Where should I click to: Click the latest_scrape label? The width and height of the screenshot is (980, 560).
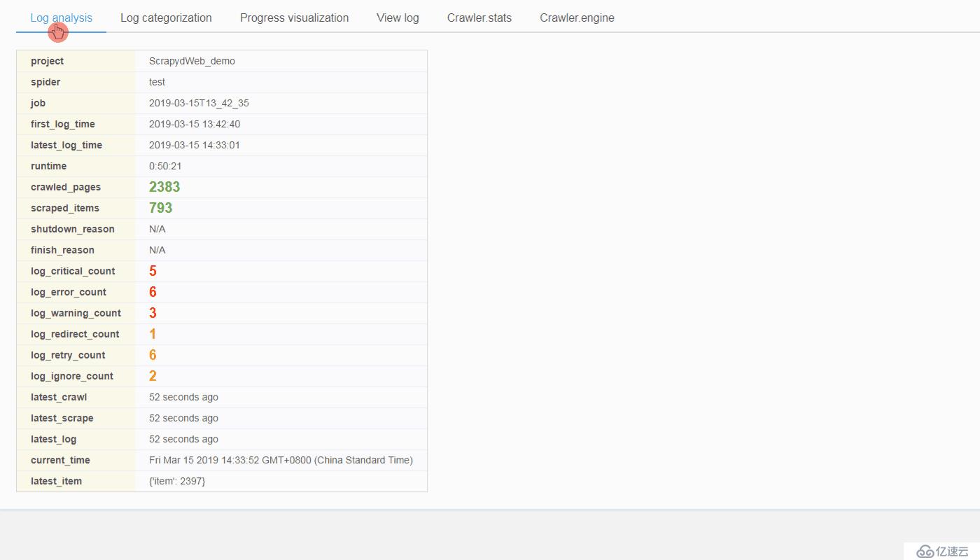coord(62,418)
